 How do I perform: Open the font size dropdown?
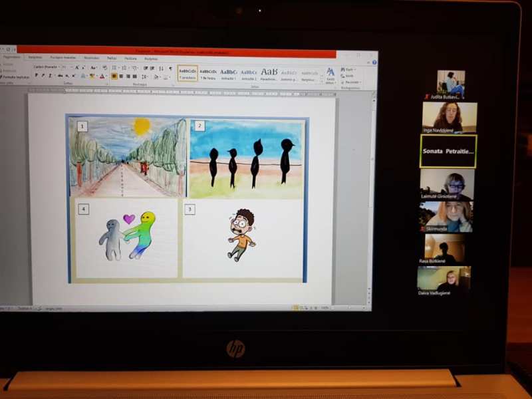click(x=66, y=67)
